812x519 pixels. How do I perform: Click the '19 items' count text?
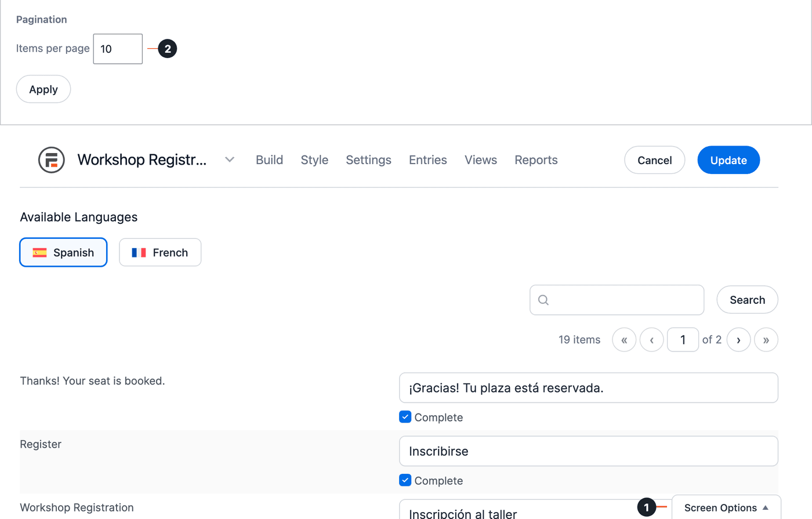pos(579,340)
